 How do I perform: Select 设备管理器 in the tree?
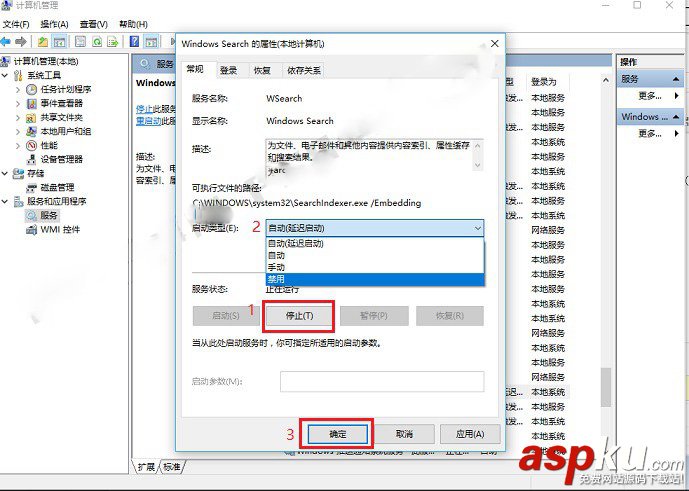[x=61, y=159]
